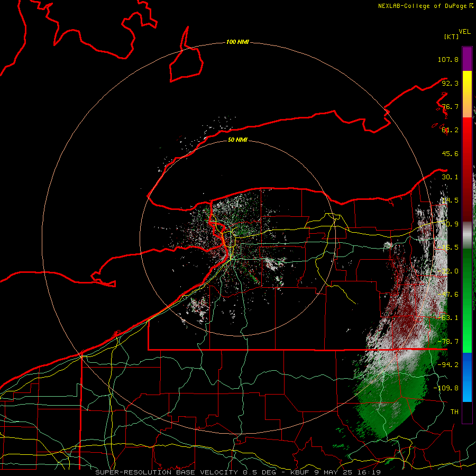Click the 76.7 velocity scale value
Image resolution: width=476 pixels, height=476 pixels.
(450, 106)
